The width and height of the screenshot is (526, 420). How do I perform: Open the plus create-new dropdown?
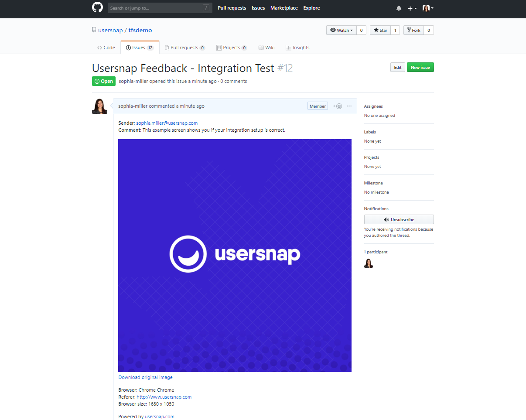point(412,8)
